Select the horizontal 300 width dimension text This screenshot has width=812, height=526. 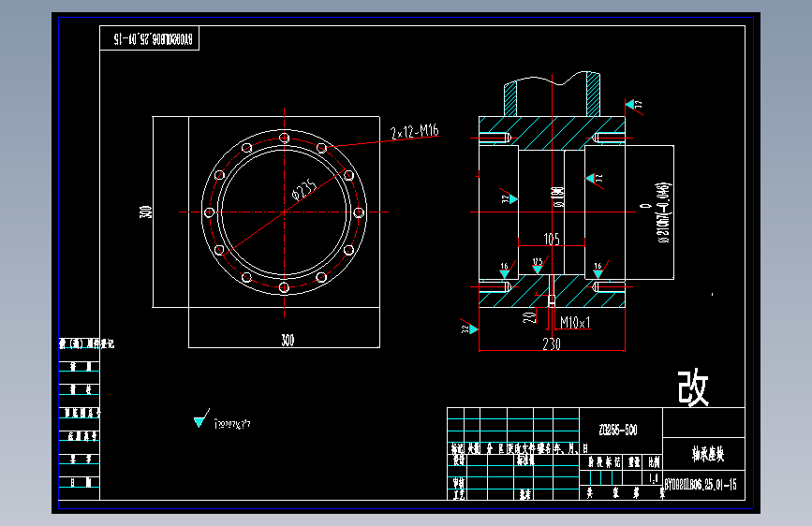tap(288, 340)
